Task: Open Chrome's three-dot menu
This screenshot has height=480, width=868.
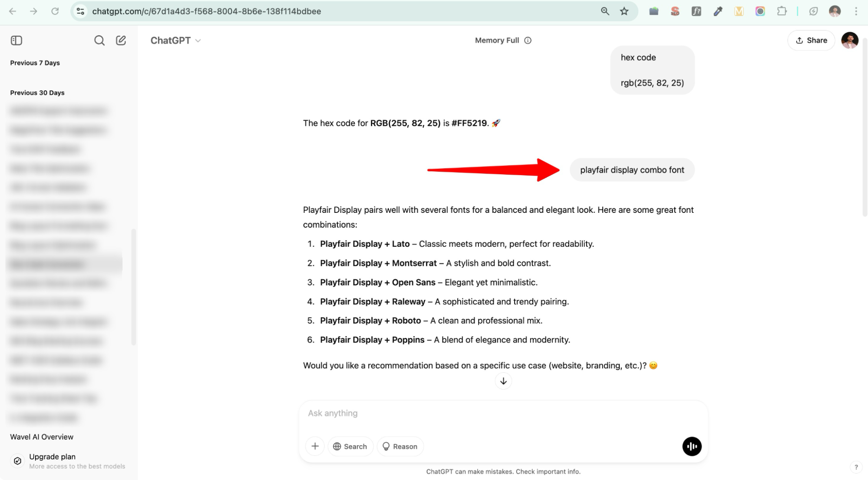Action: (x=856, y=11)
